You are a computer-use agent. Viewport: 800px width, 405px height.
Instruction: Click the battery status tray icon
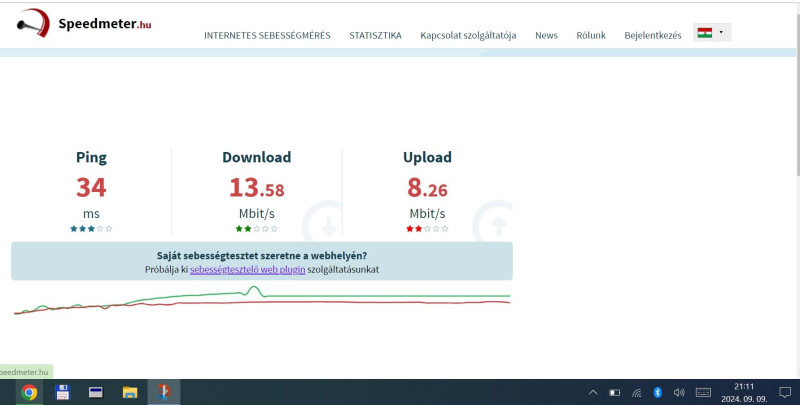[615, 392]
